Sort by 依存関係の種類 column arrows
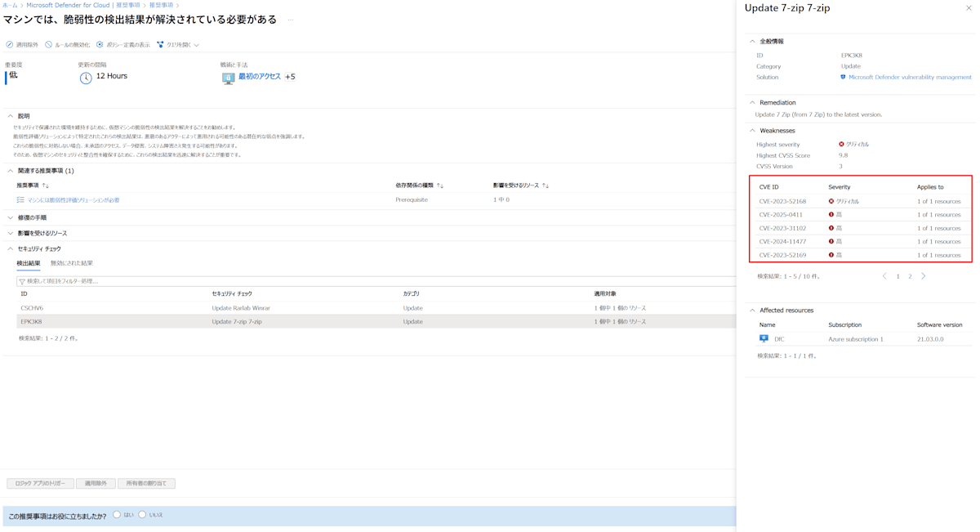 coord(440,186)
